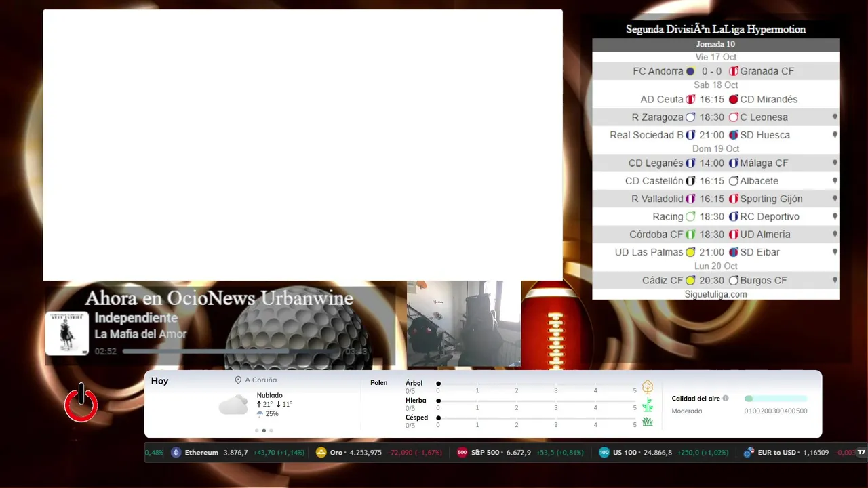The height and width of the screenshot is (488, 868).
Task: Click the US 100 ticker entry
Action: [x=664, y=453]
